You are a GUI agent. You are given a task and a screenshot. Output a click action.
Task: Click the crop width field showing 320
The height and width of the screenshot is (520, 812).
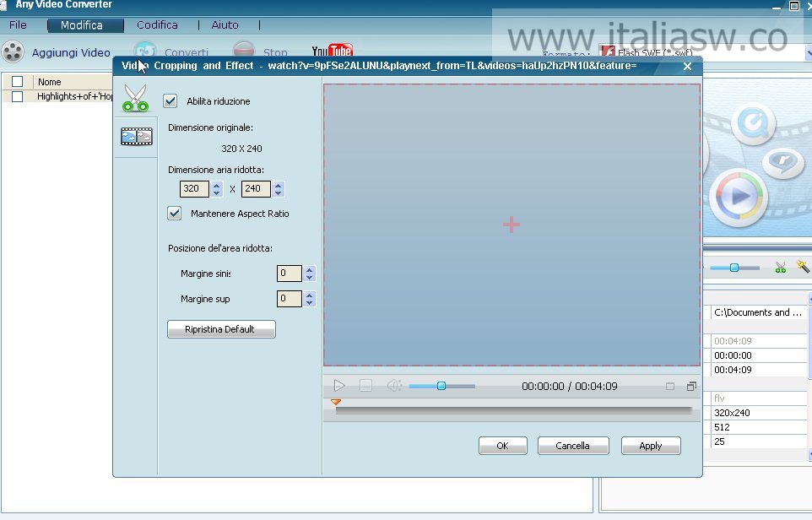[194, 189]
